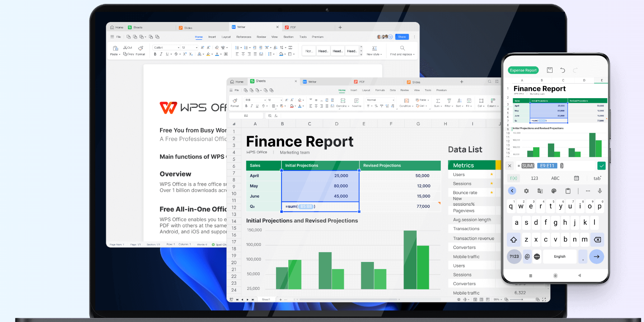Click blue Share button in Writer
This screenshot has height=322, width=644.
point(402,37)
